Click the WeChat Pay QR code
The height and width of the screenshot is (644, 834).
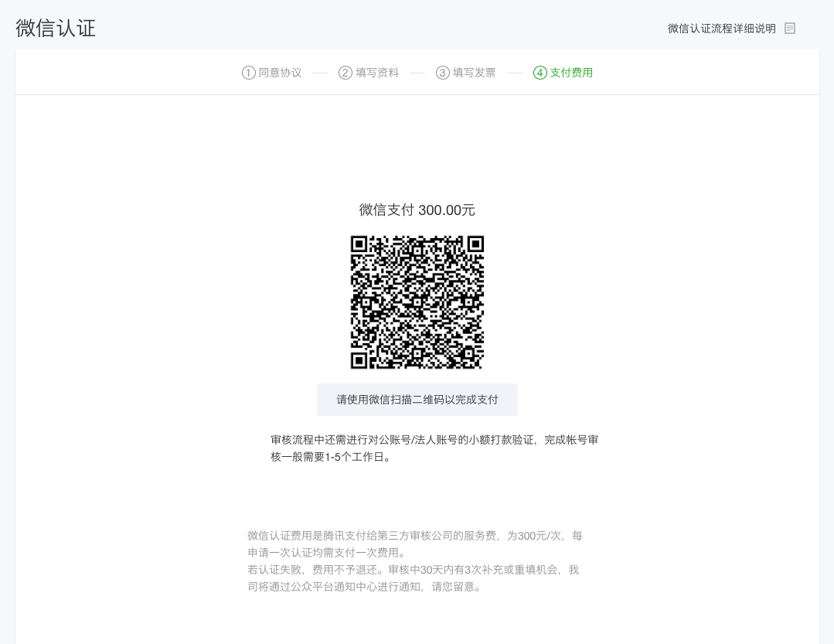417,302
